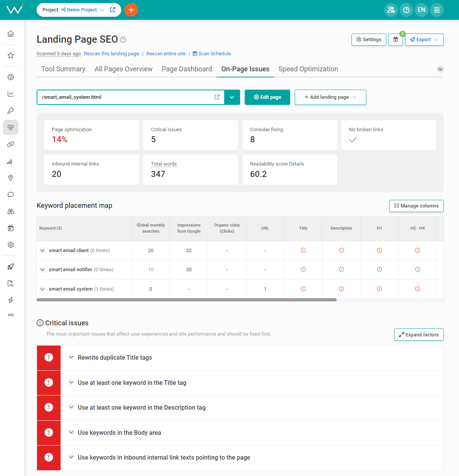The image size is (459, 476).
Task: Open the backlinks chain sidebar icon
Action: click(x=11, y=144)
